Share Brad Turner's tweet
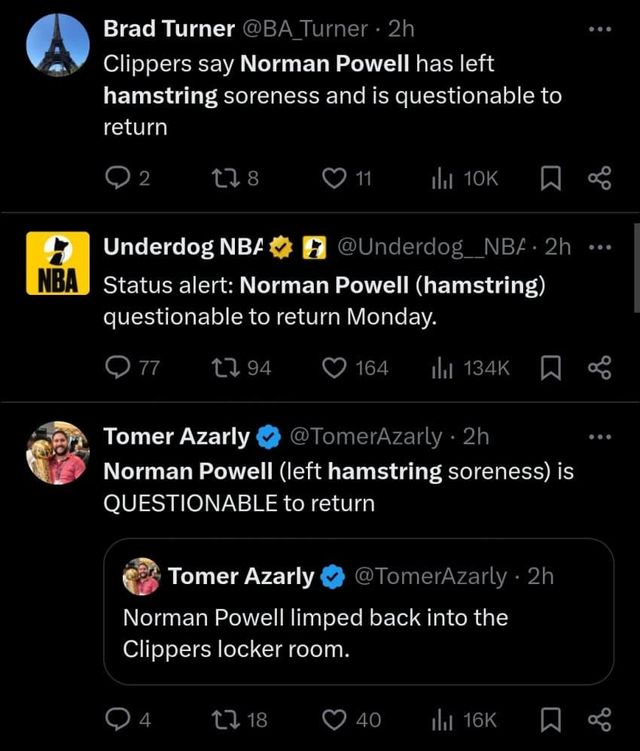 point(599,179)
